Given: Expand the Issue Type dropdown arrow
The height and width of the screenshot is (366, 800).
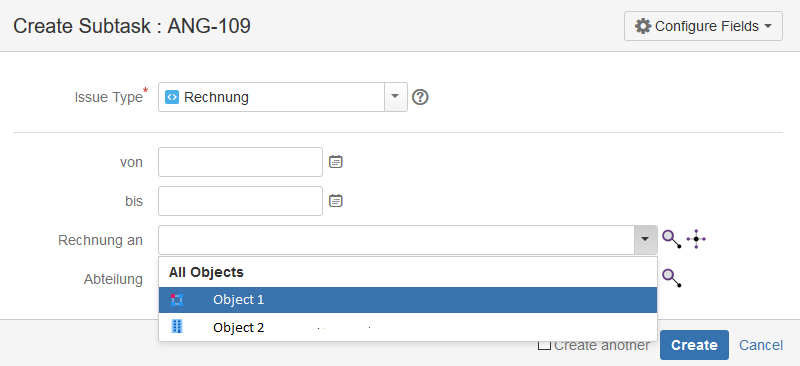Looking at the screenshot, I should point(395,97).
